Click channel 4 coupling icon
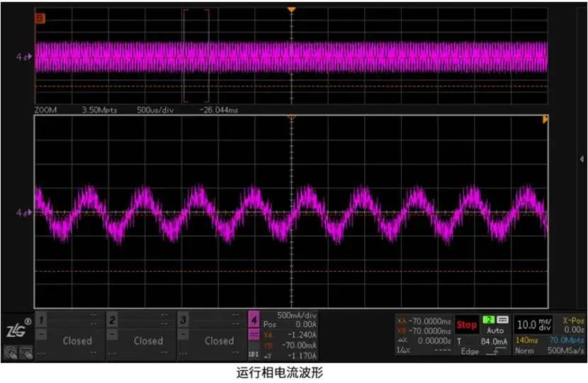 (x=254, y=334)
